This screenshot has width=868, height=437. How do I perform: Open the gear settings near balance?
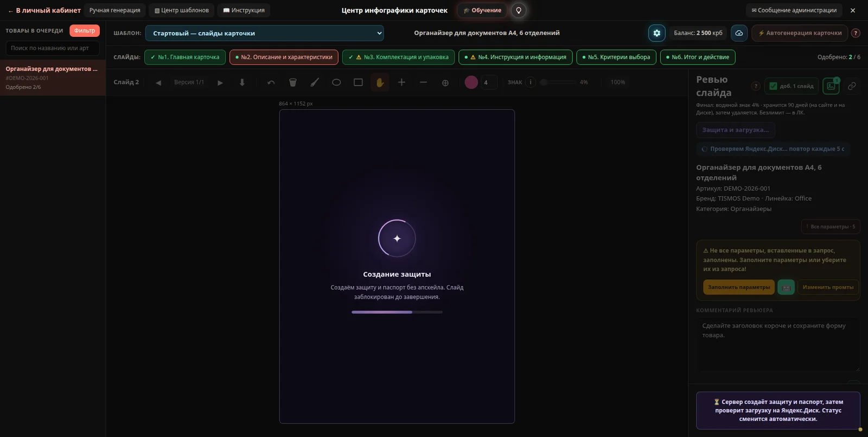click(656, 33)
